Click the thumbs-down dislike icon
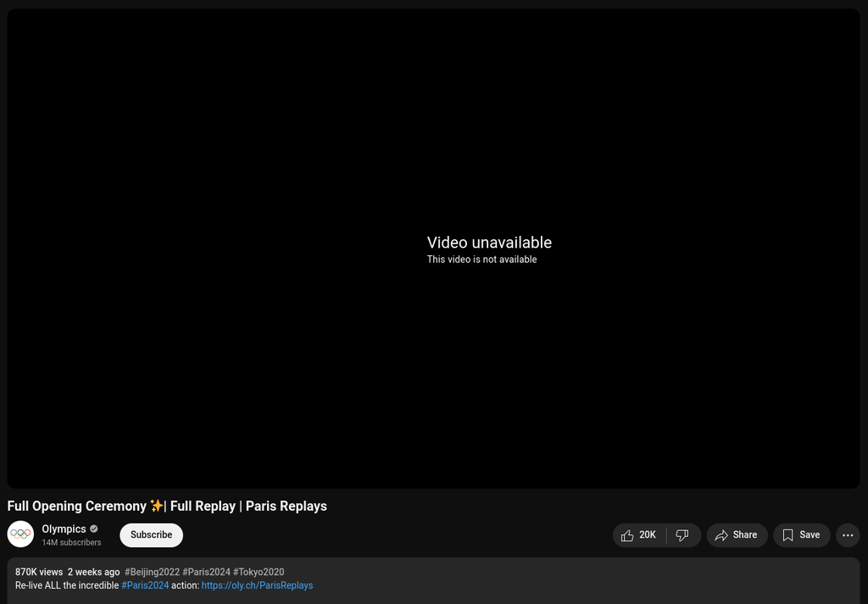 click(x=682, y=535)
